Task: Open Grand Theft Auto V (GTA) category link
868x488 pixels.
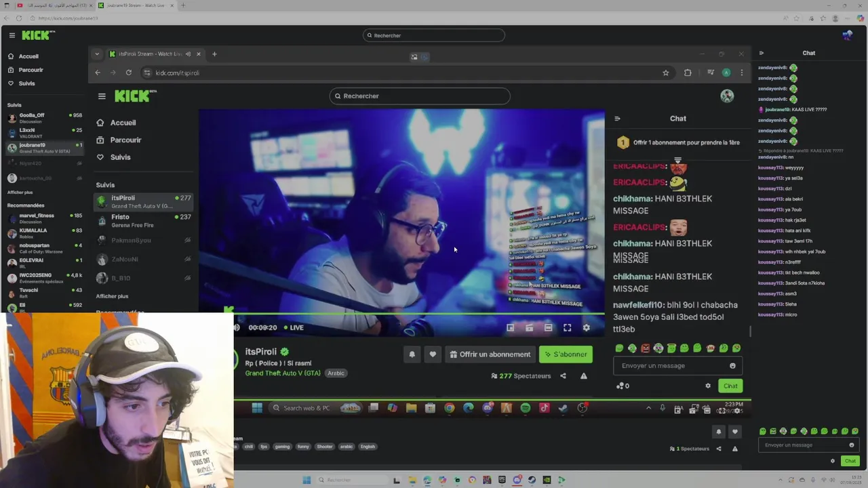Action: (283, 373)
